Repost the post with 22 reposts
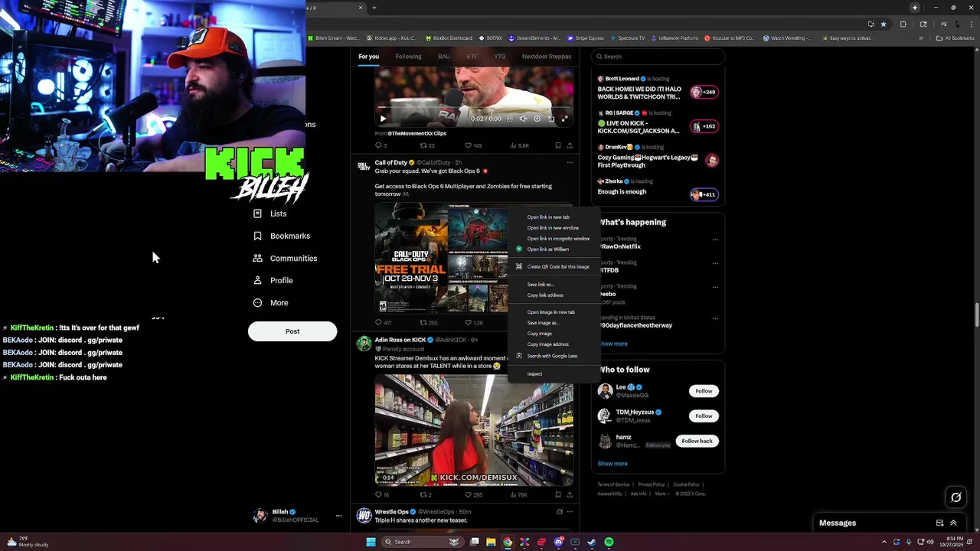 pos(427,145)
